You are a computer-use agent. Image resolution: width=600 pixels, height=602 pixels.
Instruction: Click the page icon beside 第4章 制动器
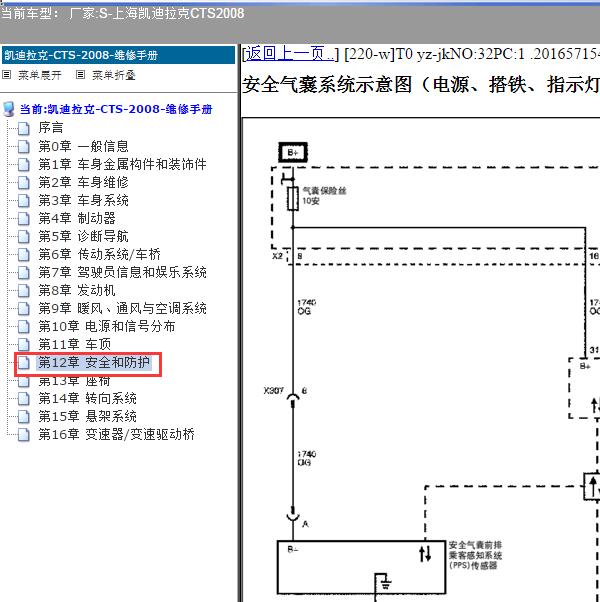pos(24,219)
